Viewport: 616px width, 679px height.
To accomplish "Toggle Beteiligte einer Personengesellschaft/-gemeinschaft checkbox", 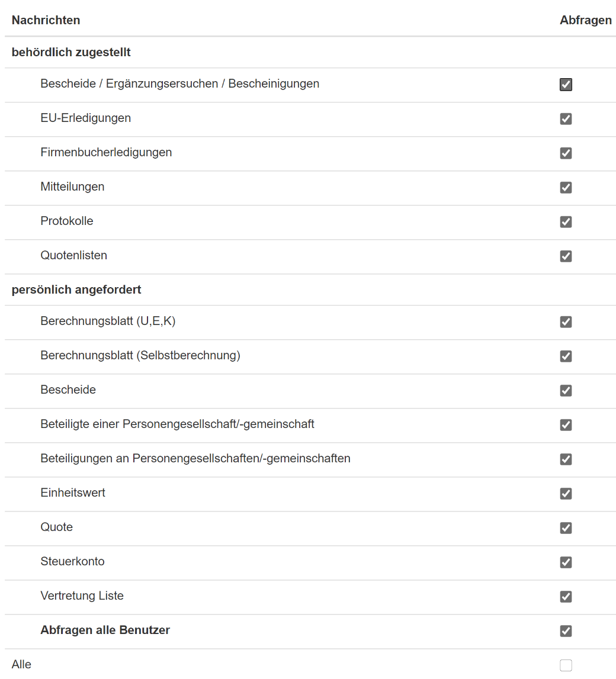I will (566, 425).
